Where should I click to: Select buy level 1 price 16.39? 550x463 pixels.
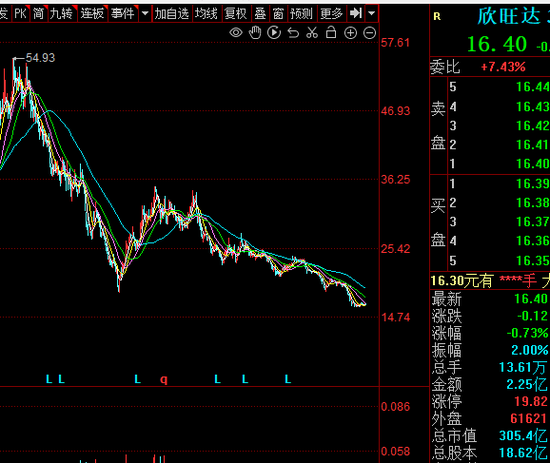(x=532, y=183)
